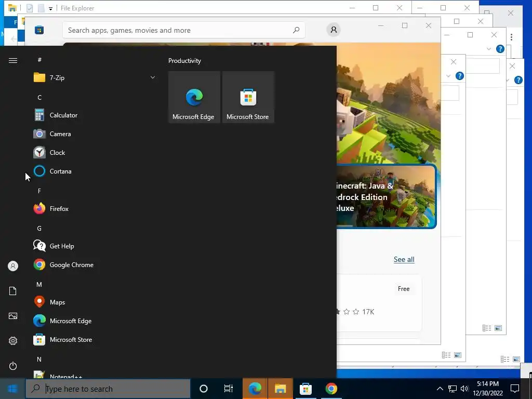Open Documents from the Start sidebar
Screen dimensions: 532x399
click(13, 291)
